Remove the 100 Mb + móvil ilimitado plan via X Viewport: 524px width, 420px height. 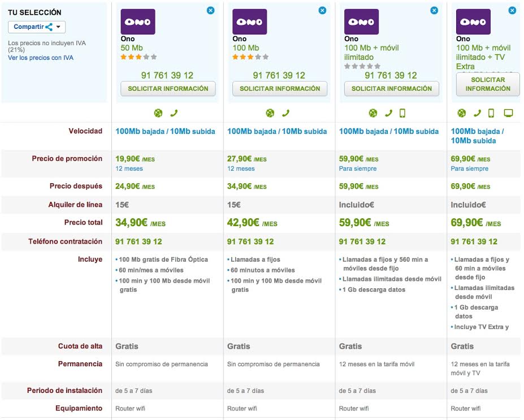tap(434, 10)
